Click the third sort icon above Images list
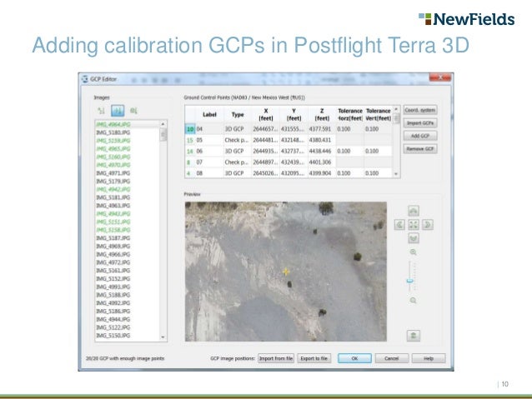Viewport: 532px width, 399px height. (133, 111)
